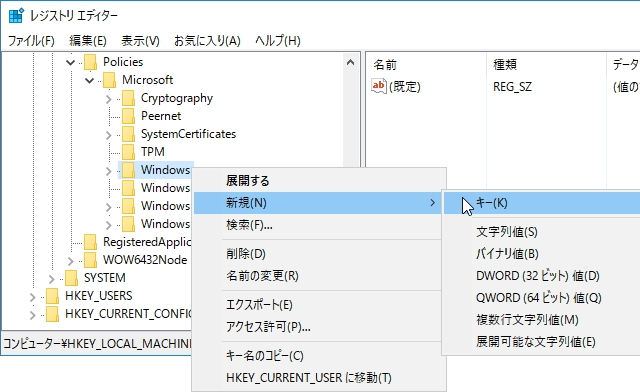This screenshot has height=392, width=640.
Task: Click the HKEY_CURRENT_CONFIG folder icon
Action: (x=52, y=314)
